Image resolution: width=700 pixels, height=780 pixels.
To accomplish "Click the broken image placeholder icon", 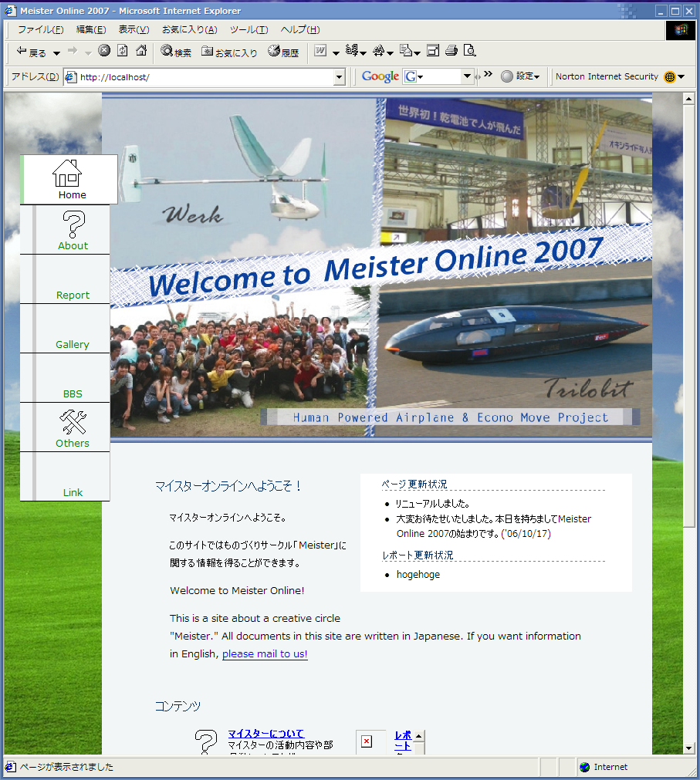I will [367, 741].
